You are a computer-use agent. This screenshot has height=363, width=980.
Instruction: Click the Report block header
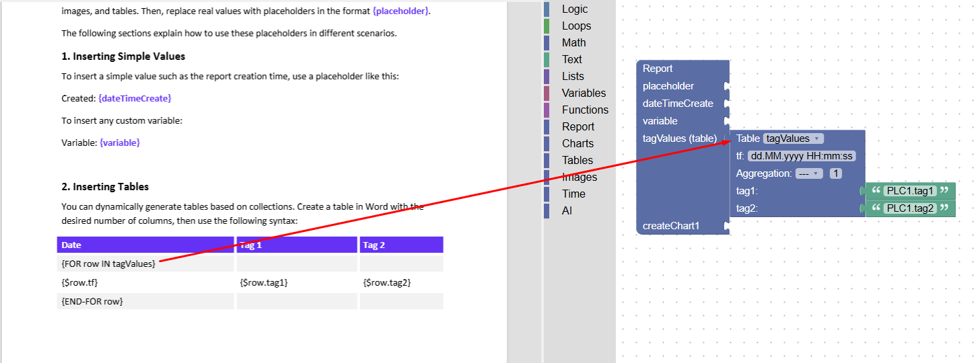pyautogui.click(x=658, y=69)
